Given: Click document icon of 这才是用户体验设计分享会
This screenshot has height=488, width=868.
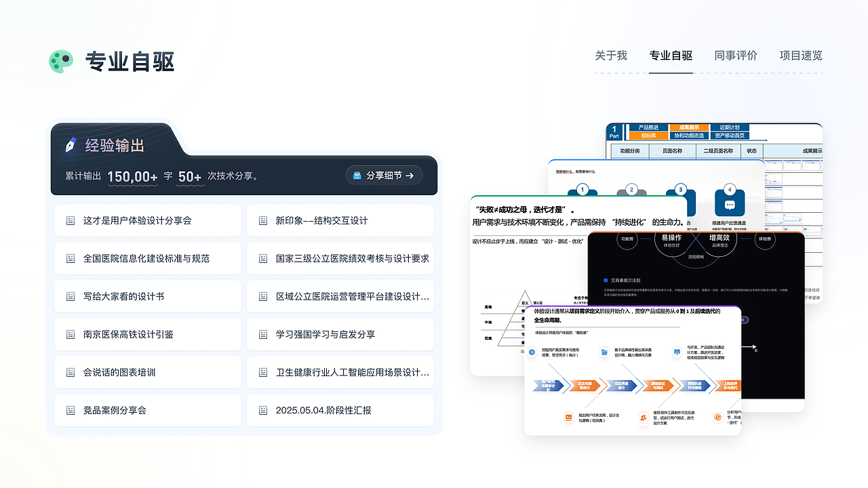Looking at the screenshot, I should click(x=70, y=221).
